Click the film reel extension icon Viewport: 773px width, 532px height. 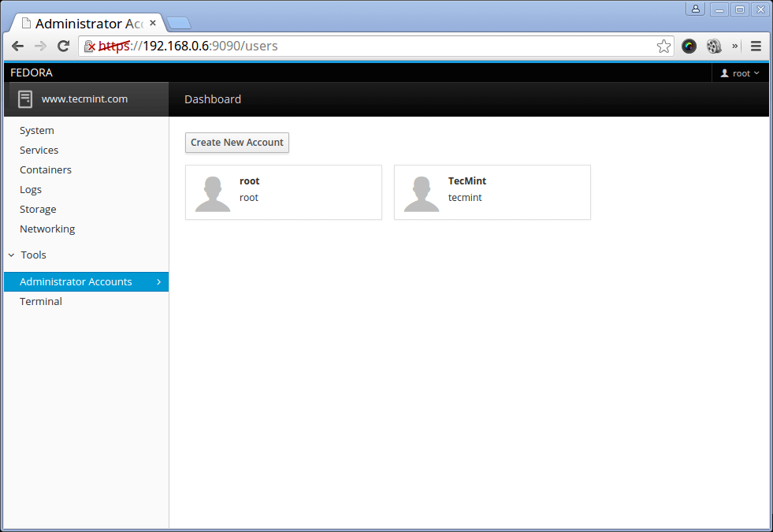714,46
